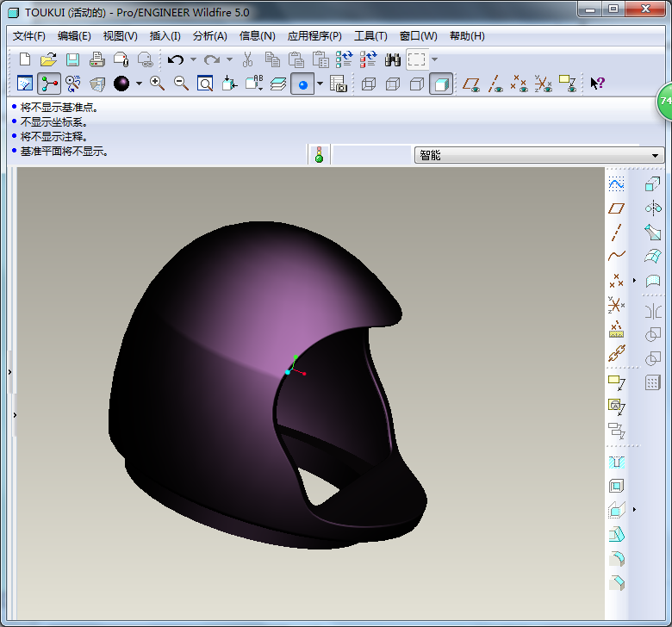The width and height of the screenshot is (672, 627).
Task: Open the 视图(V) menu
Action: pos(121,36)
